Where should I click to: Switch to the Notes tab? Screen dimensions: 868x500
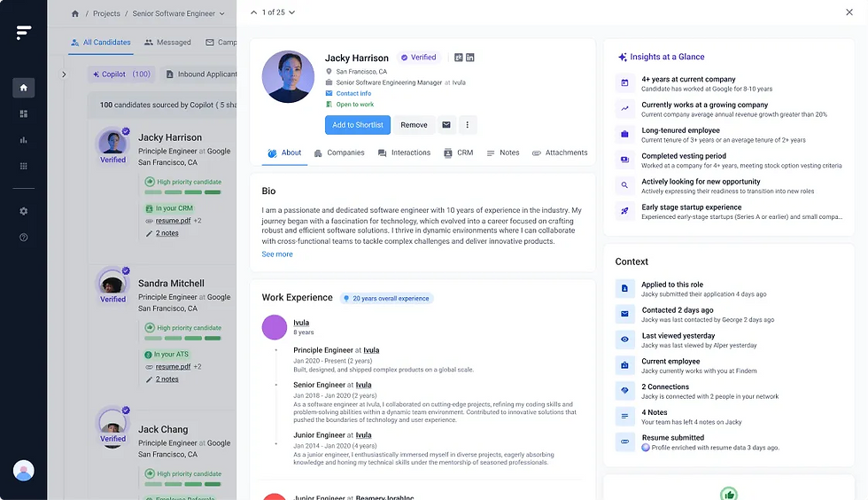[x=503, y=153]
